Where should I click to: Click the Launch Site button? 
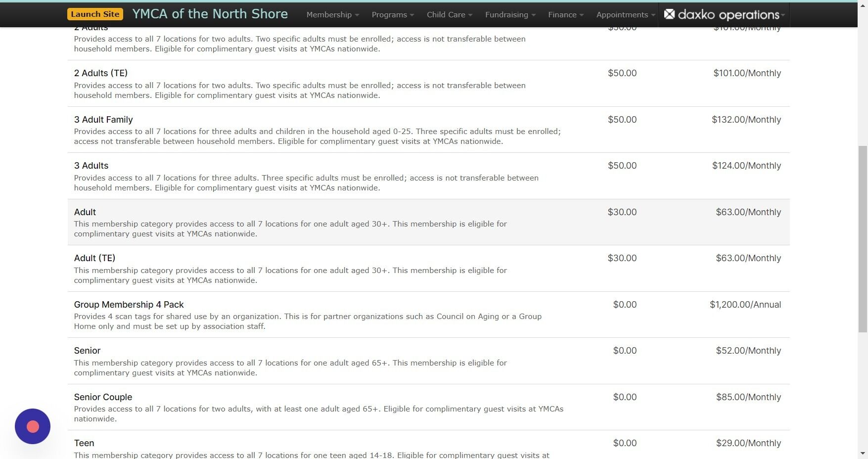tap(95, 14)
